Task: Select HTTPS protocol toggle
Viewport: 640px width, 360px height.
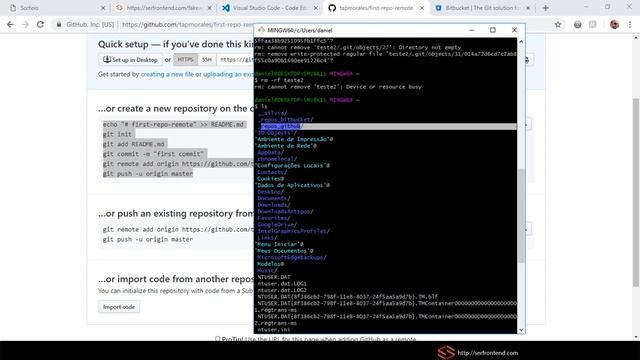Action: 185,60
